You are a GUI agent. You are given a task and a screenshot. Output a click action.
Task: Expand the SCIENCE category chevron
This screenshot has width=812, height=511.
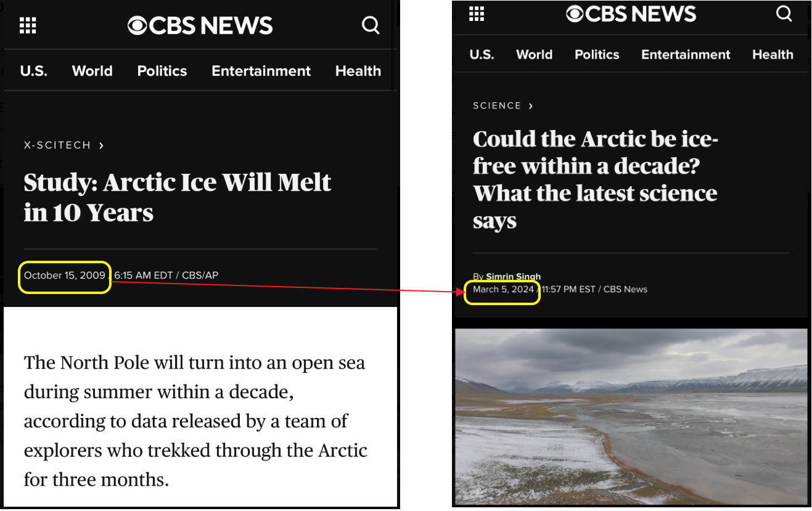click(x=531, y=106)
